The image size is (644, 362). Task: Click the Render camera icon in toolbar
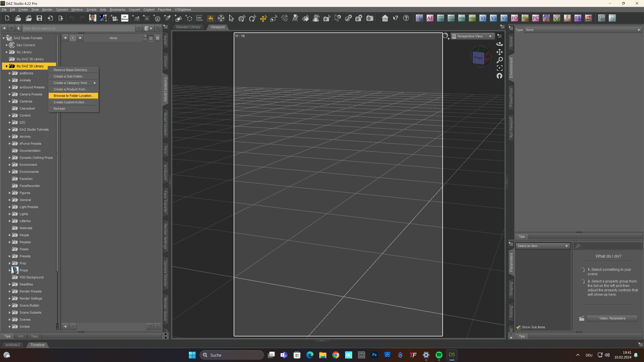(370, 18)
